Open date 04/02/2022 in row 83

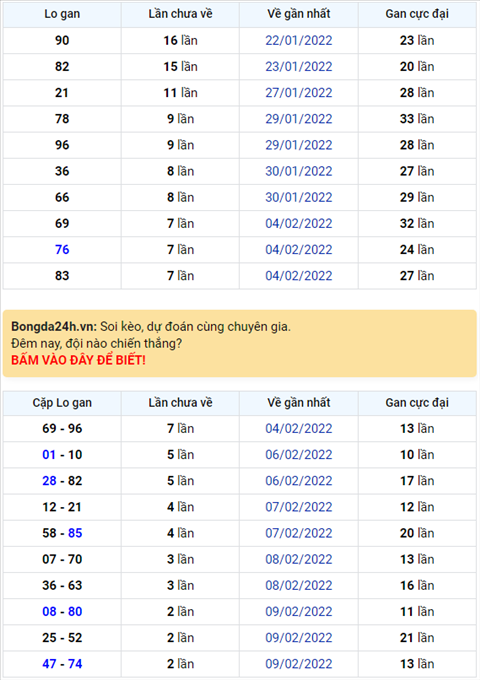tap(299, 276)
